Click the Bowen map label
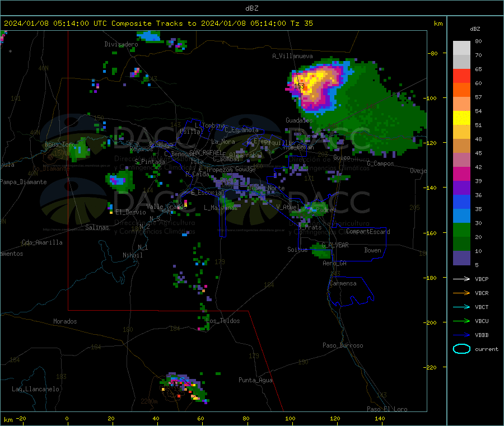 pyautogui.click(x=372, y=250)
